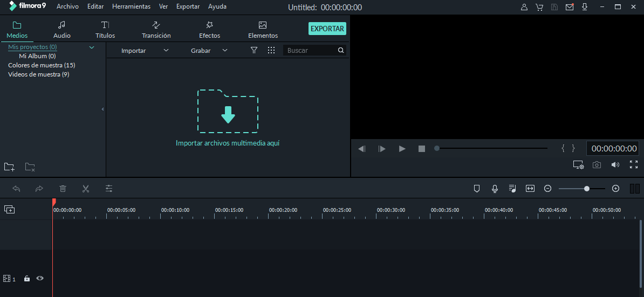
Task: Select Colores de muestra (15)
Action: tap(42, 65)
